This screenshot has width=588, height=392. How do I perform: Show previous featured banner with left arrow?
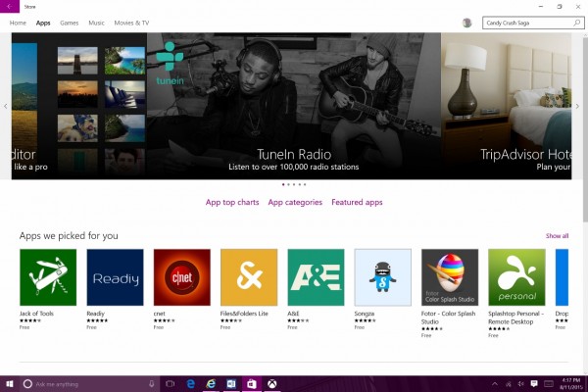(5, 106)
